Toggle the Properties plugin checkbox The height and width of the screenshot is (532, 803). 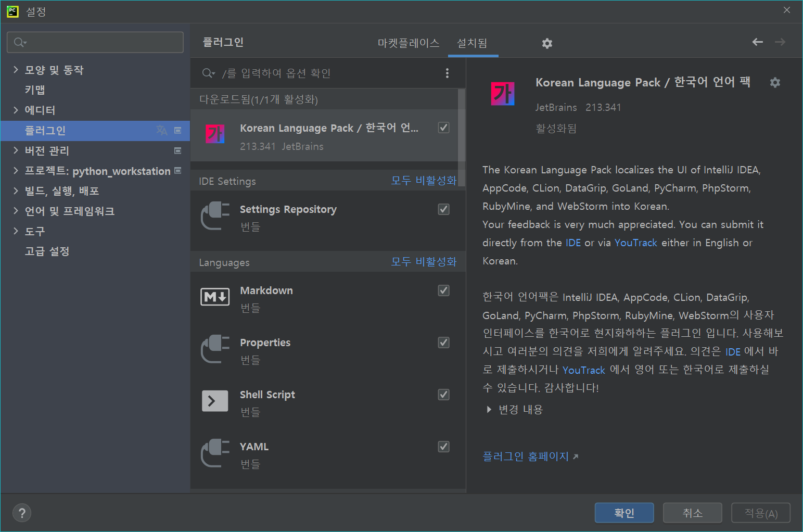pyautogui.click(x=444, y=343)
